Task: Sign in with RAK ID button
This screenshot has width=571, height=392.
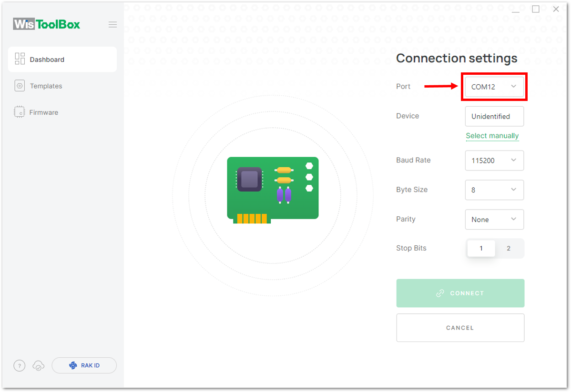Action: [84, 365]
